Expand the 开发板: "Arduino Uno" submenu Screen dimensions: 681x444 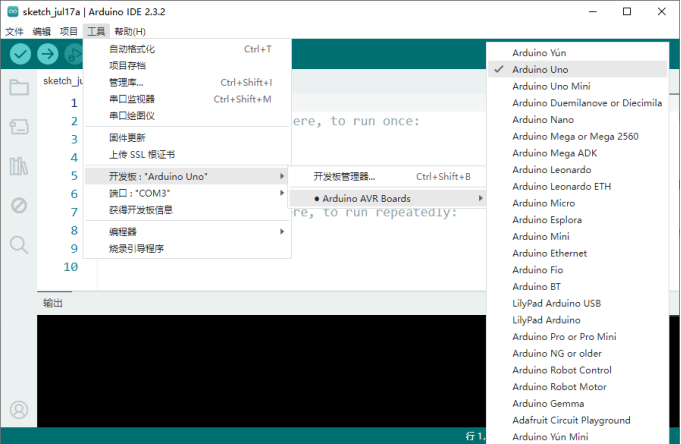(x=187, y=176)
